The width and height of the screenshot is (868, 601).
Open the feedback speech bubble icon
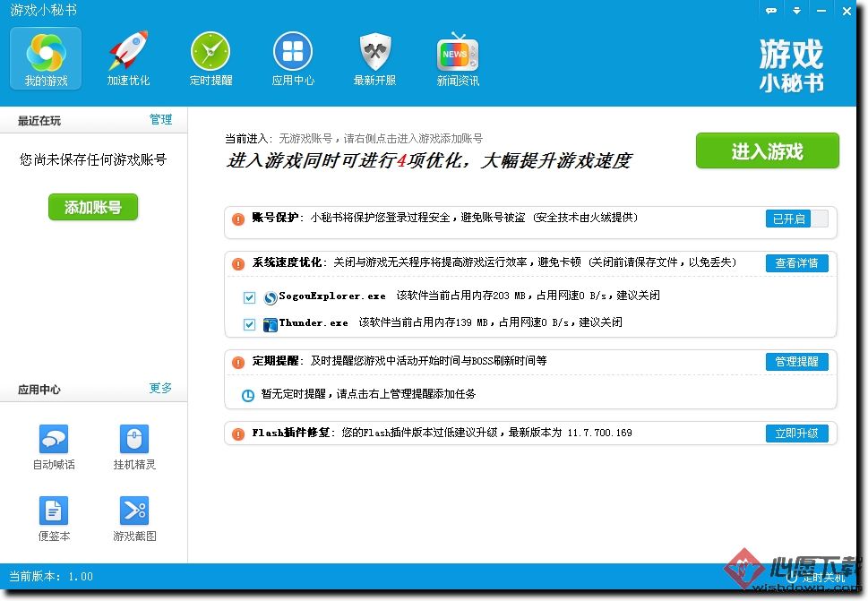(770, 10)
